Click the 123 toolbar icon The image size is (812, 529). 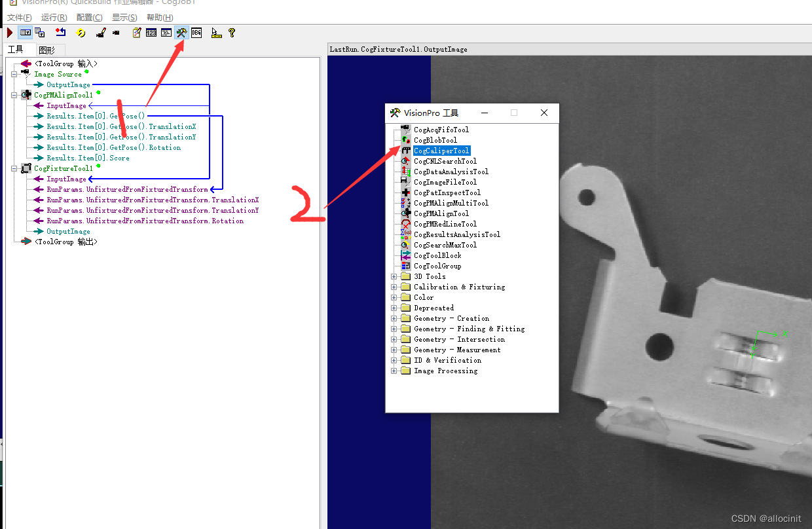point(151,32)
